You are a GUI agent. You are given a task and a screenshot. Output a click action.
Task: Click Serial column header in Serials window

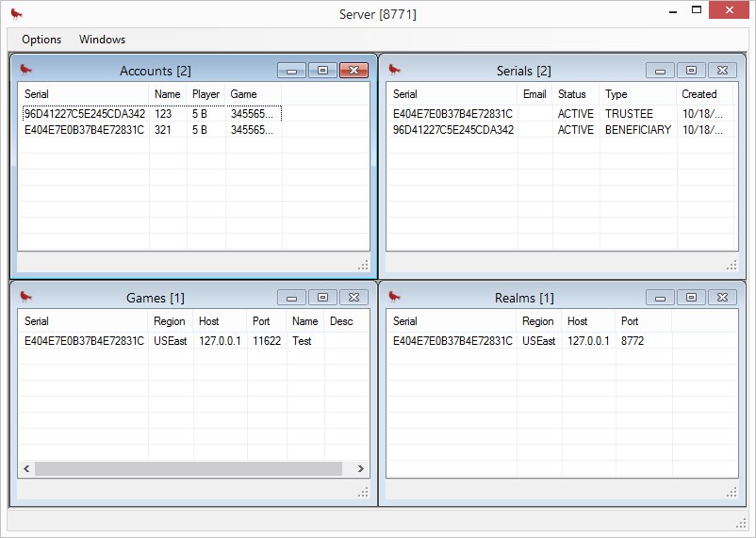452,94
